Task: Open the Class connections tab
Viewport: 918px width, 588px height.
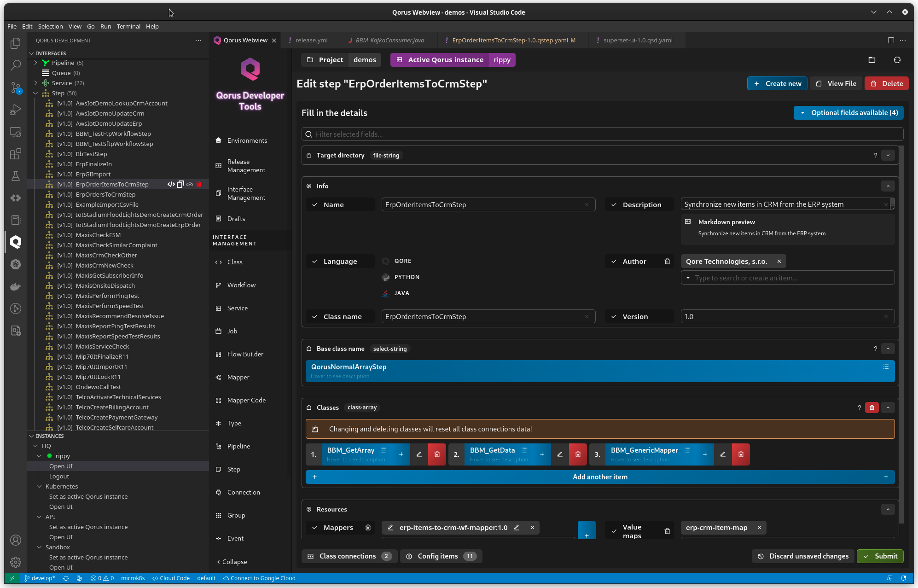Action: (x=349, y=556)
